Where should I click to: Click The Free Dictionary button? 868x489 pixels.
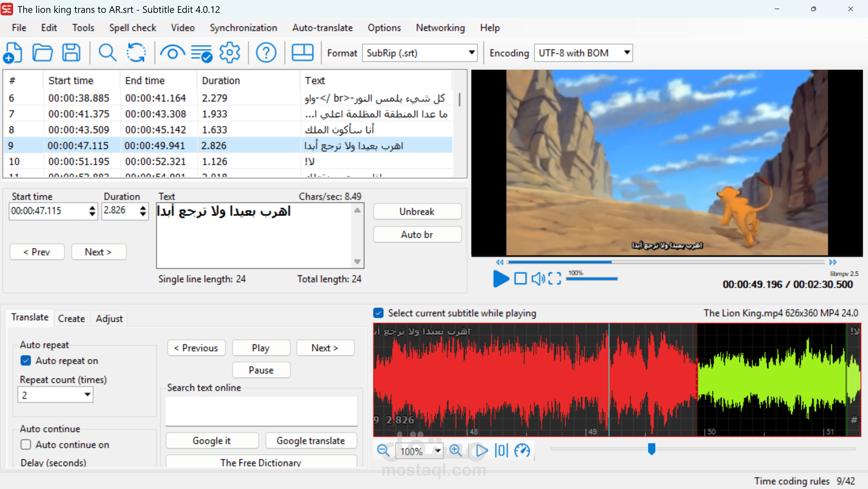(x=261, y=462)
